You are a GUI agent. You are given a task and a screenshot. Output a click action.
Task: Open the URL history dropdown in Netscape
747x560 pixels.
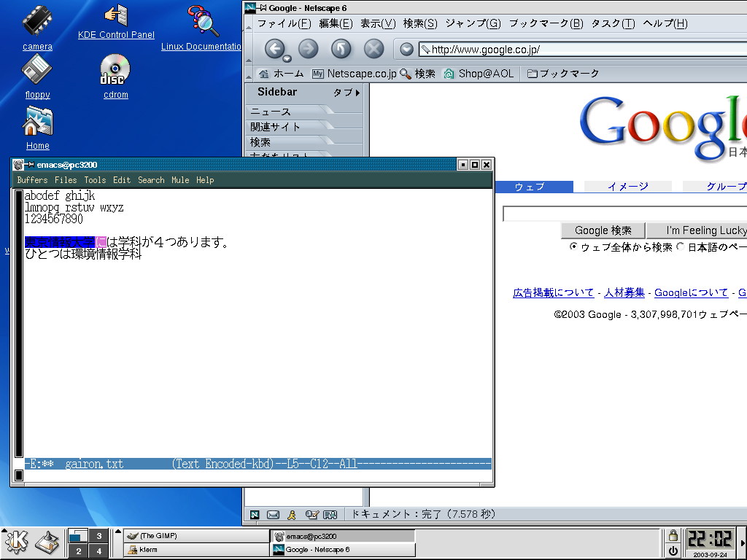coord(406,49)
